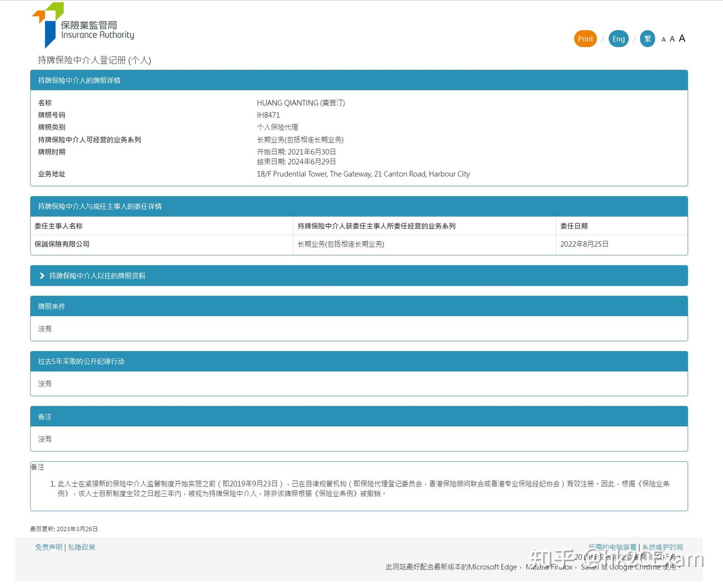
Task: Click the 名称 field label
Action: pyautogui.click(x=45, y=103)
